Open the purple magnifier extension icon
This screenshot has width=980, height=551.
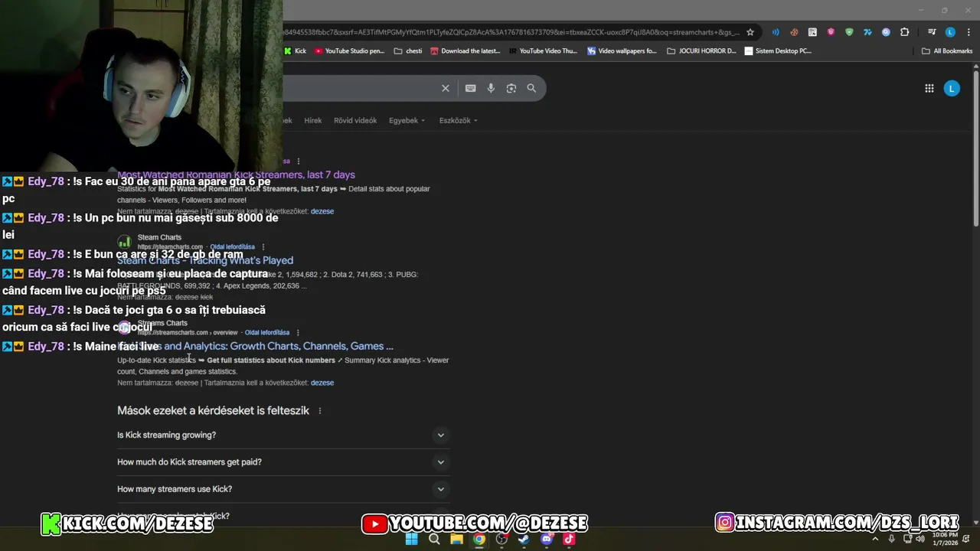886,32
